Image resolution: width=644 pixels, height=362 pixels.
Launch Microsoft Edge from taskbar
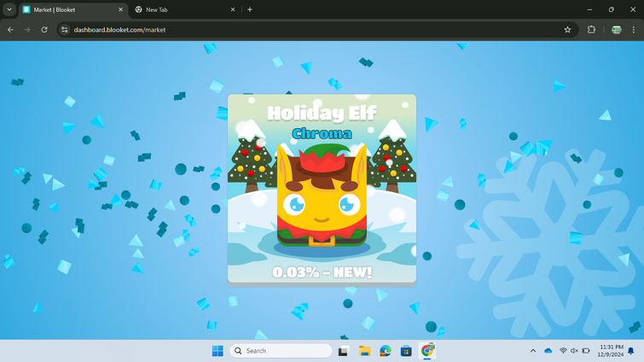[x=386, y=351]
